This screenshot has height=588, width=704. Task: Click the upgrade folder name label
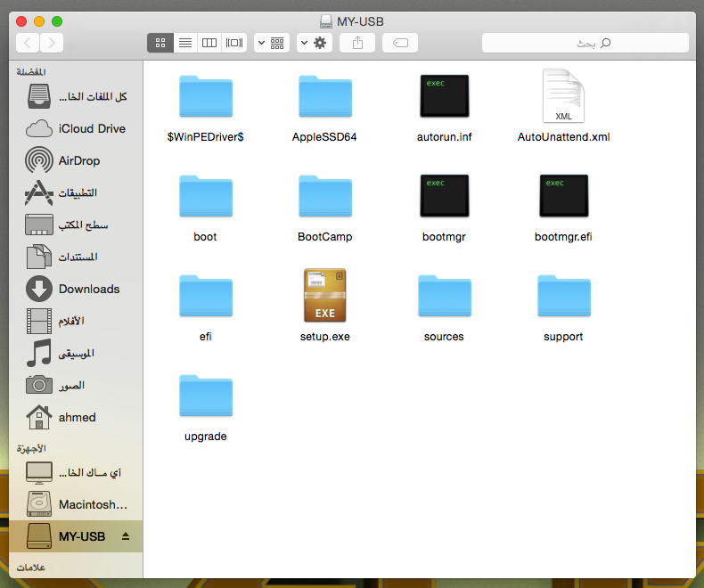click(206, 437)
